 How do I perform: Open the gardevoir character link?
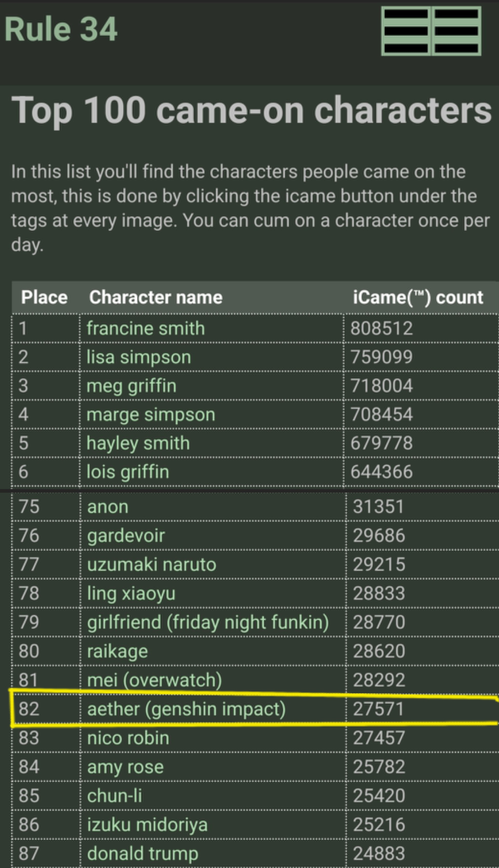click(126, 536)
